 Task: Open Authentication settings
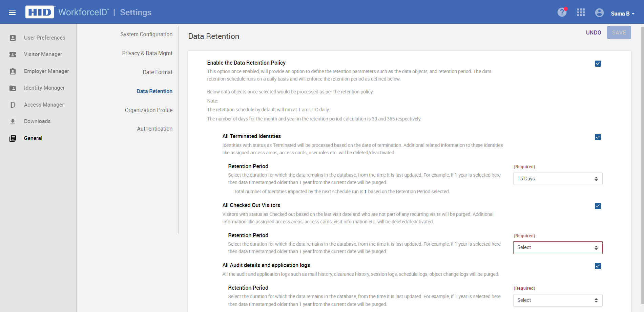(x=154, y=129)
